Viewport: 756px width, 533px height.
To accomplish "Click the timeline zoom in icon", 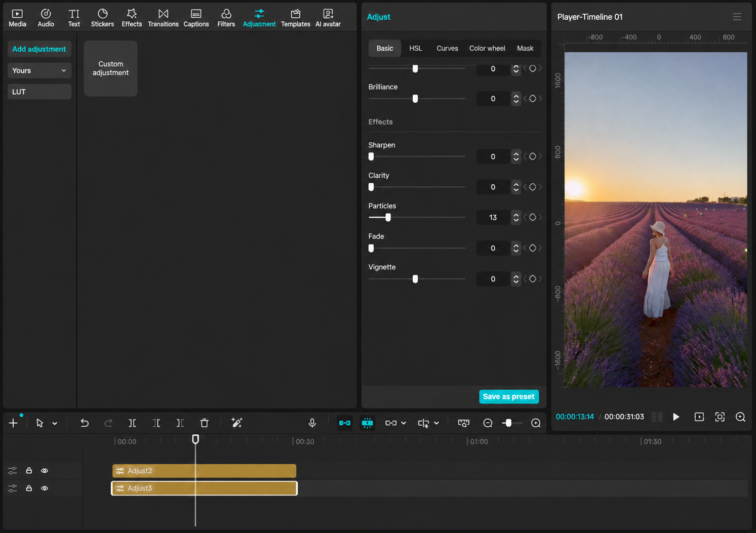I will click(x=536, y=423).
